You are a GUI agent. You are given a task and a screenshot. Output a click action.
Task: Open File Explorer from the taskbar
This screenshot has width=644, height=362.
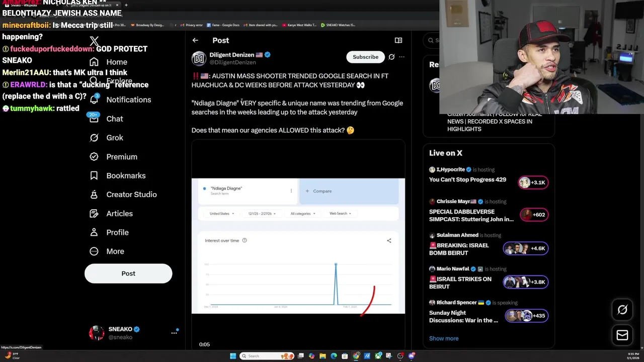tap(323, 356)
